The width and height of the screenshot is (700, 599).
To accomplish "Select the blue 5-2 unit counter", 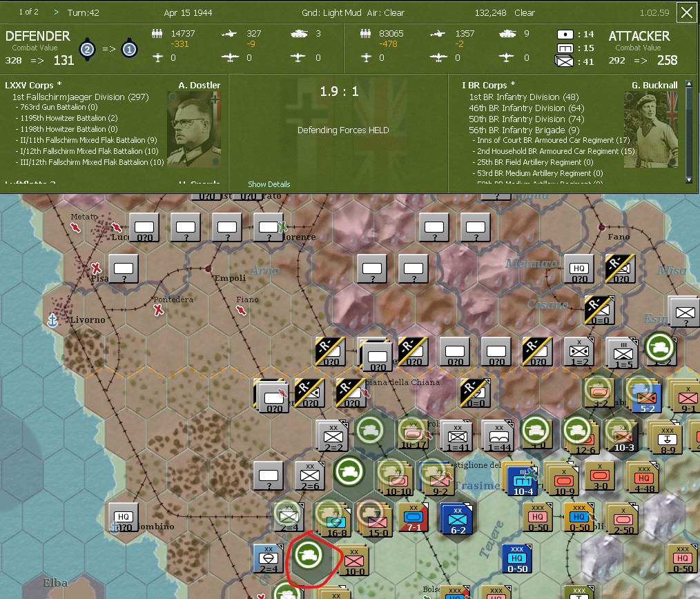I will pos(645,395).
